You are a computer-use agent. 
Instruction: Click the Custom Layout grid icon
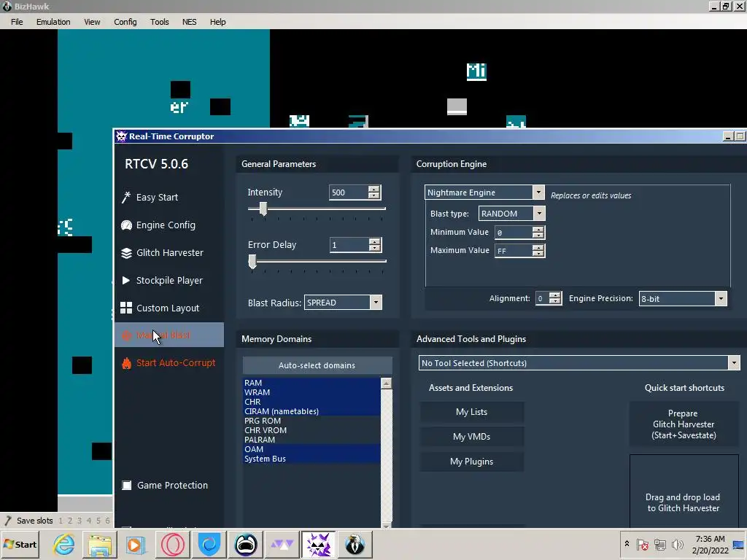point(126,308)
